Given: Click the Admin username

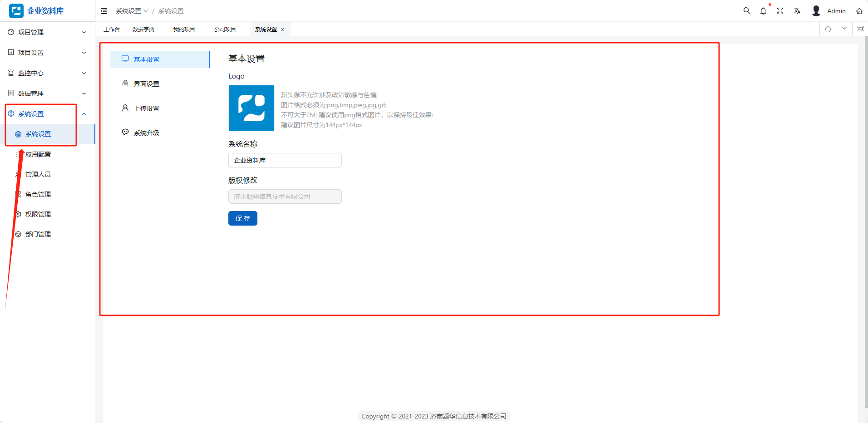Looking at the screenshot, I should (836, 11).
